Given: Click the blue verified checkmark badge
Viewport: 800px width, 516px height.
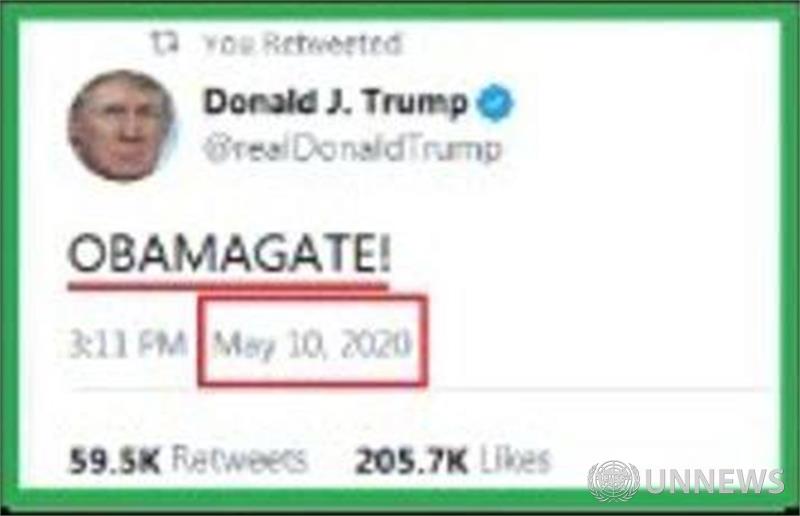Looking at the screenshot, I should coord(495,102).
